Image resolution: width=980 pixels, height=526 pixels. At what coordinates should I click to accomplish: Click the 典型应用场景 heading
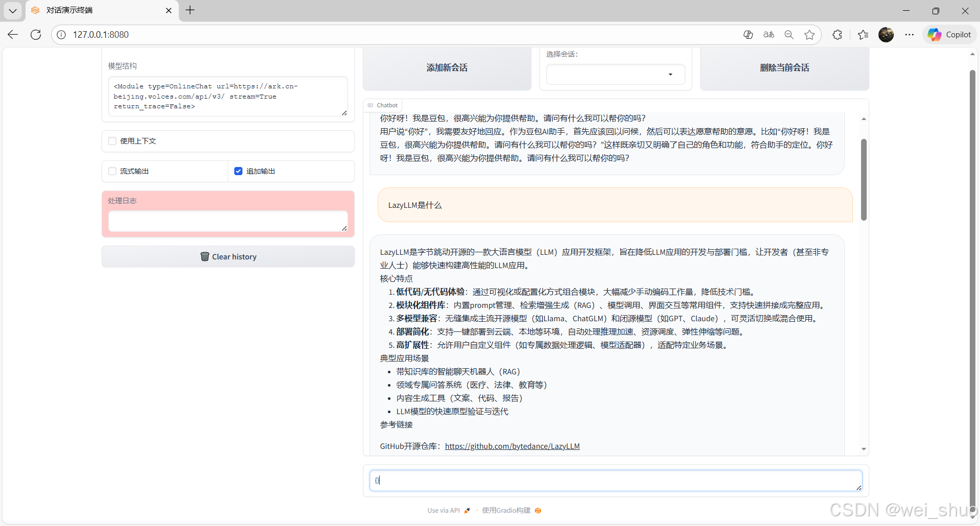coord(404,358)
